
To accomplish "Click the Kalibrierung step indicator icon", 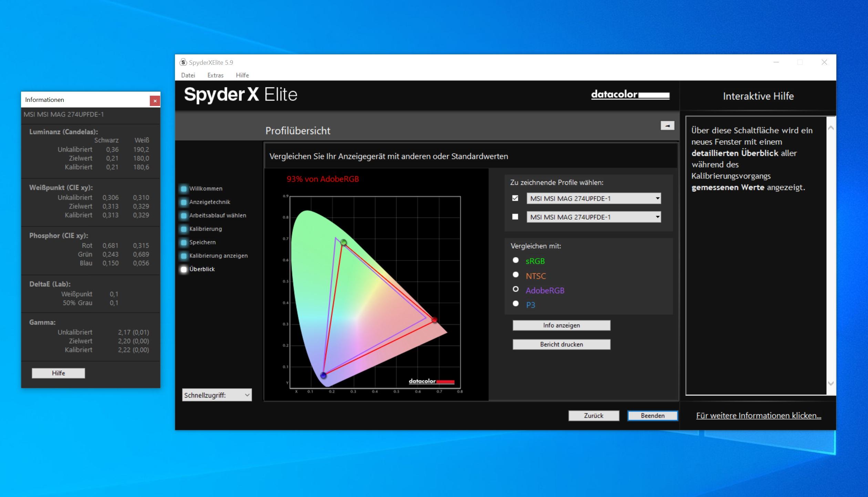I will point(184,229).
